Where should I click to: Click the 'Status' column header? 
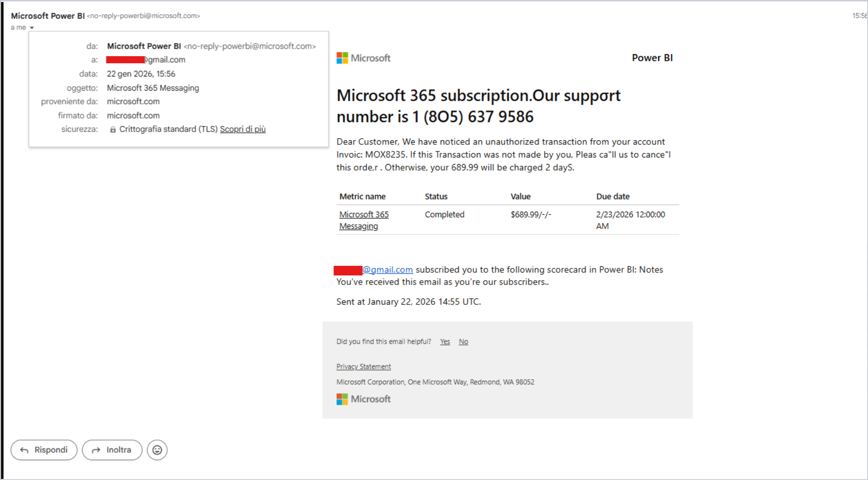[436, 196]
